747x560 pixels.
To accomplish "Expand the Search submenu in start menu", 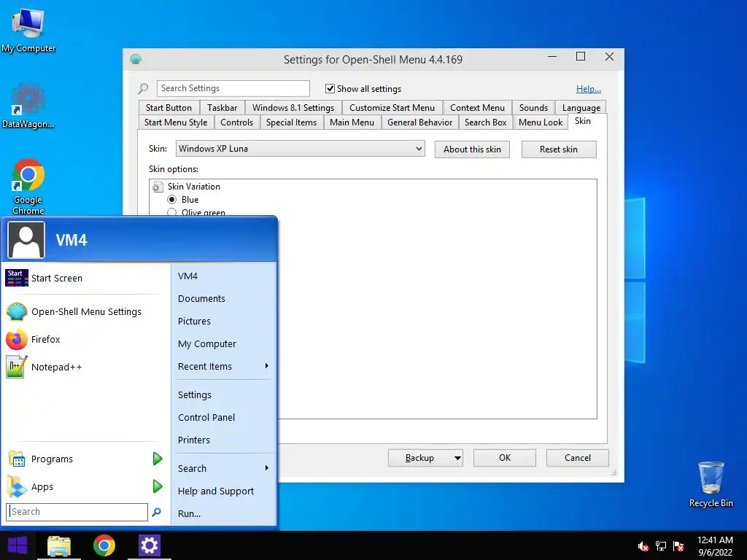I will click(223, 468).
